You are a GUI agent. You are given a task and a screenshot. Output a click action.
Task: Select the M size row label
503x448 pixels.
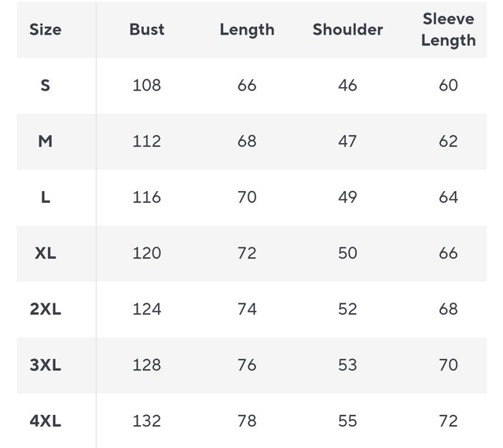45,141
